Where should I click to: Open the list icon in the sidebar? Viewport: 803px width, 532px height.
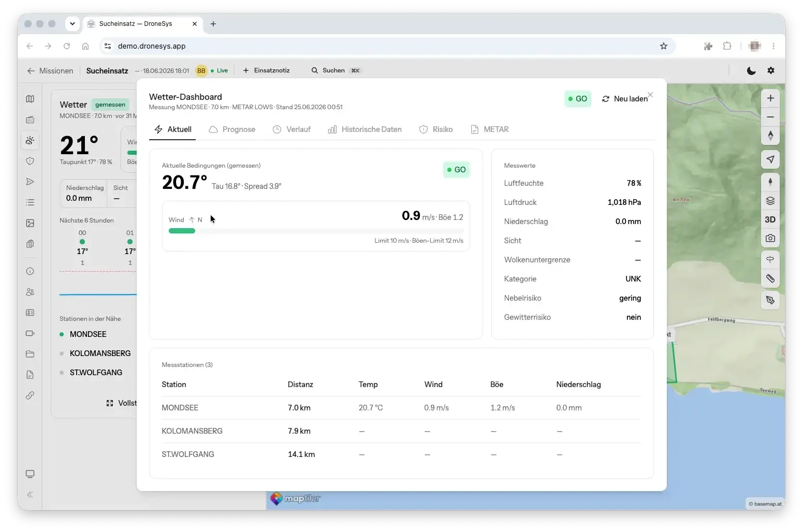coord(30,202)
